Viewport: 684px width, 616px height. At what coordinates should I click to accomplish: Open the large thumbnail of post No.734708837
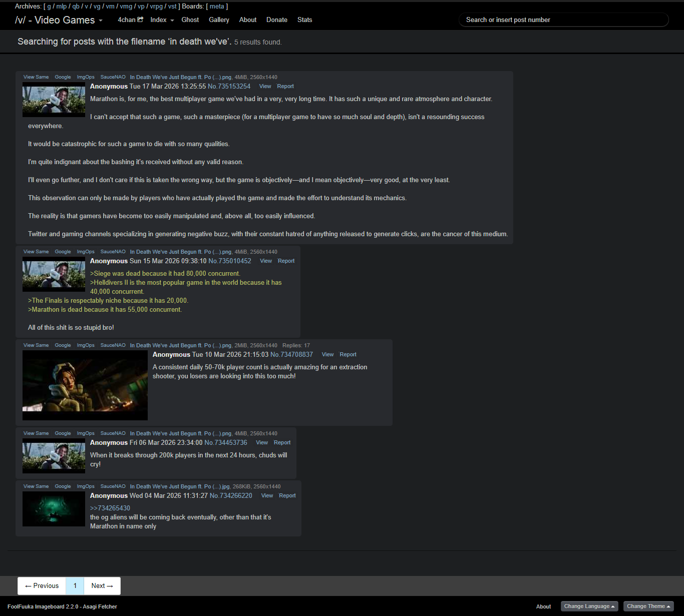coord(85,385)
